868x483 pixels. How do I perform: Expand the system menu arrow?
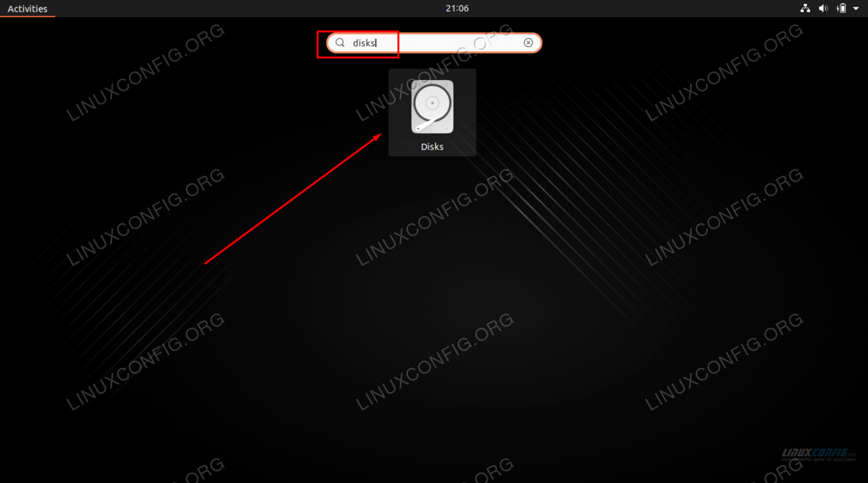[x=856, y=9]
